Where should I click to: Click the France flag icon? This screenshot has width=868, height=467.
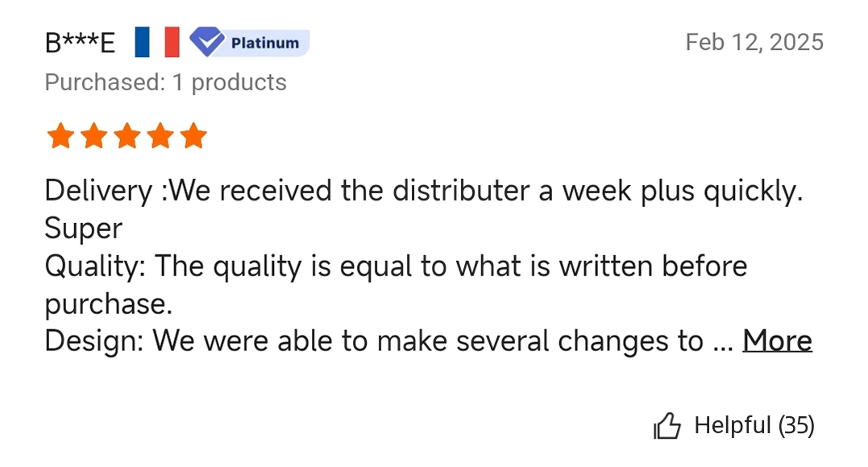coord(157,42)
